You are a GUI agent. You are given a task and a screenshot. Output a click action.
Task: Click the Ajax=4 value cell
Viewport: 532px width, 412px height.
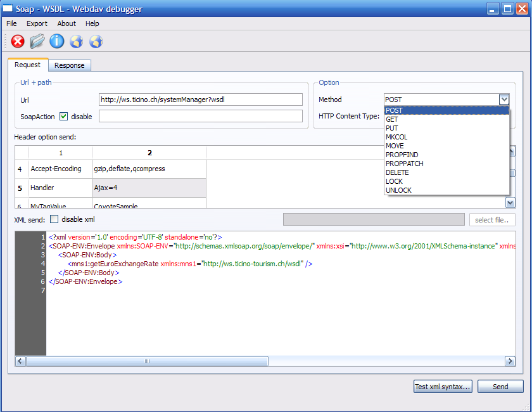click(x=149, y=188)
